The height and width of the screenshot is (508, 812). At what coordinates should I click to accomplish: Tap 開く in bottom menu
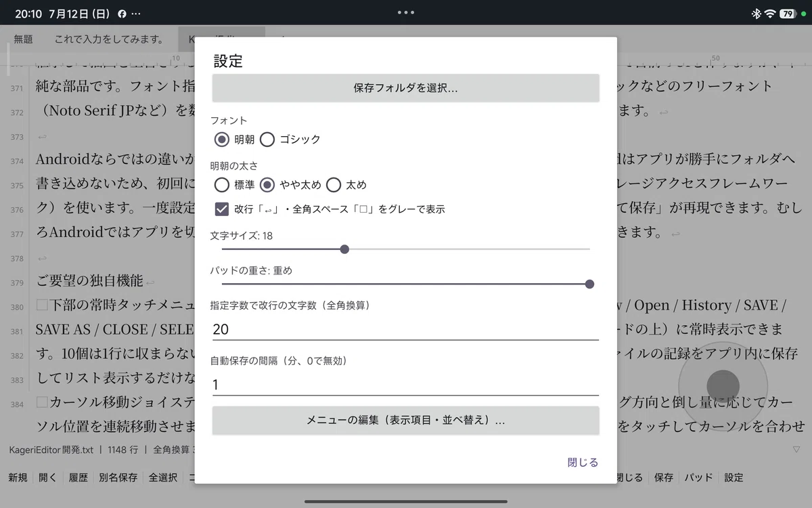(48, 478)
